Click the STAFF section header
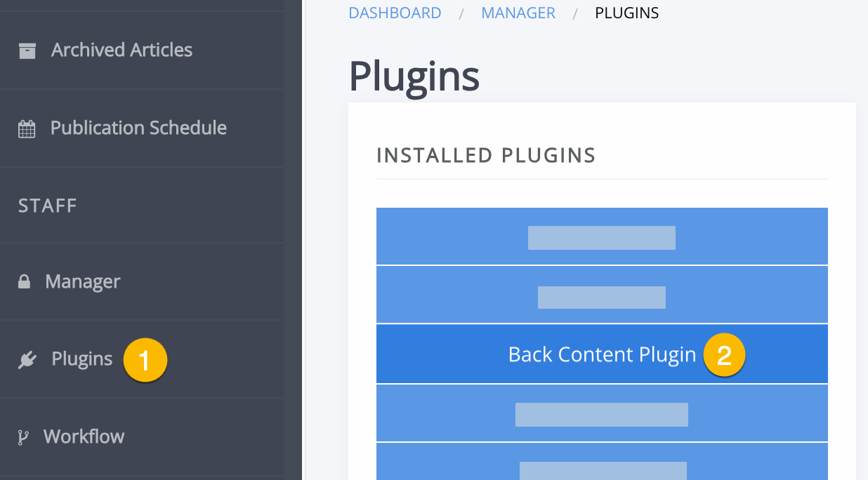The height and width of the screenshot is (480, 868). pos(46,205)
